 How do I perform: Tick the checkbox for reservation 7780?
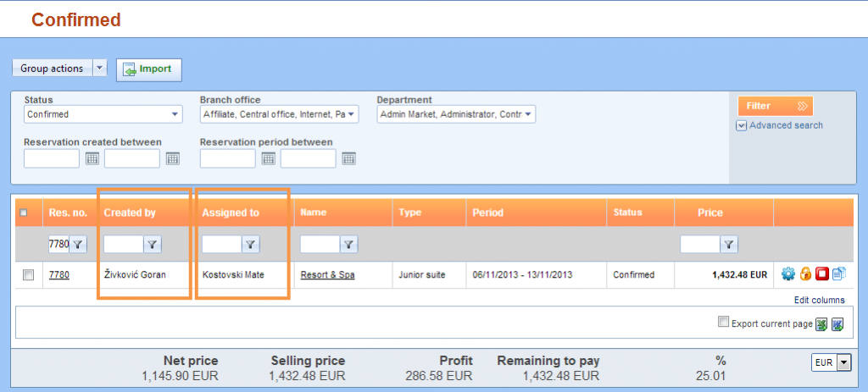click(29, 274)
